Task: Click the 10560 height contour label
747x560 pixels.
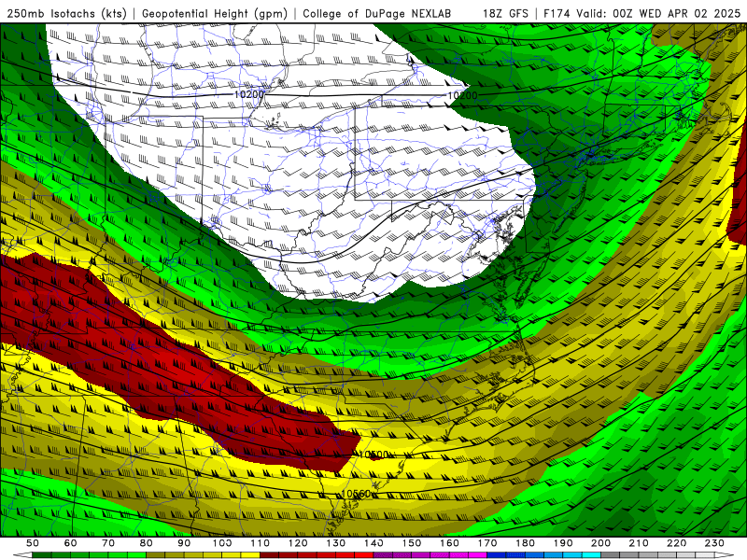Action: click(356, 494)
